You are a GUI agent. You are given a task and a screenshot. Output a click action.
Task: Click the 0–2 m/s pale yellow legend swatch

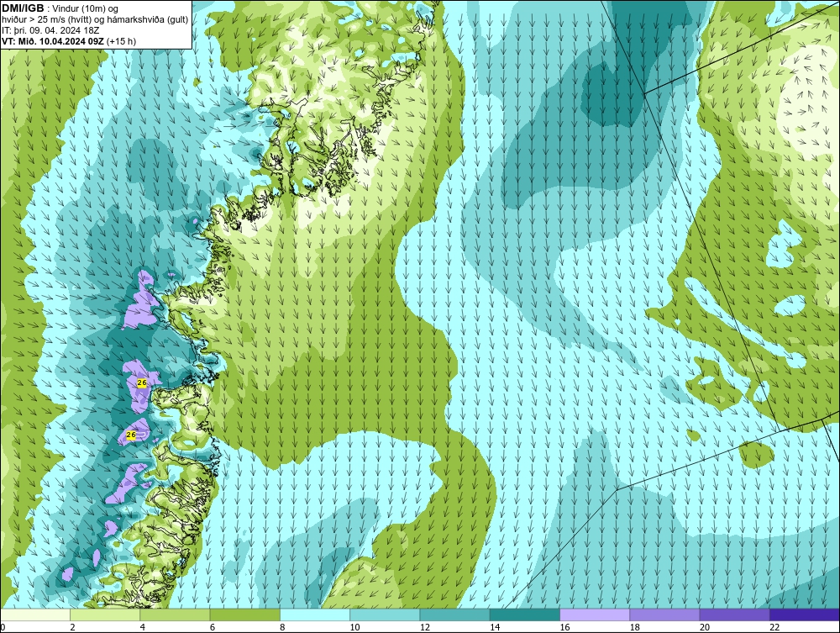click(35, 615)
